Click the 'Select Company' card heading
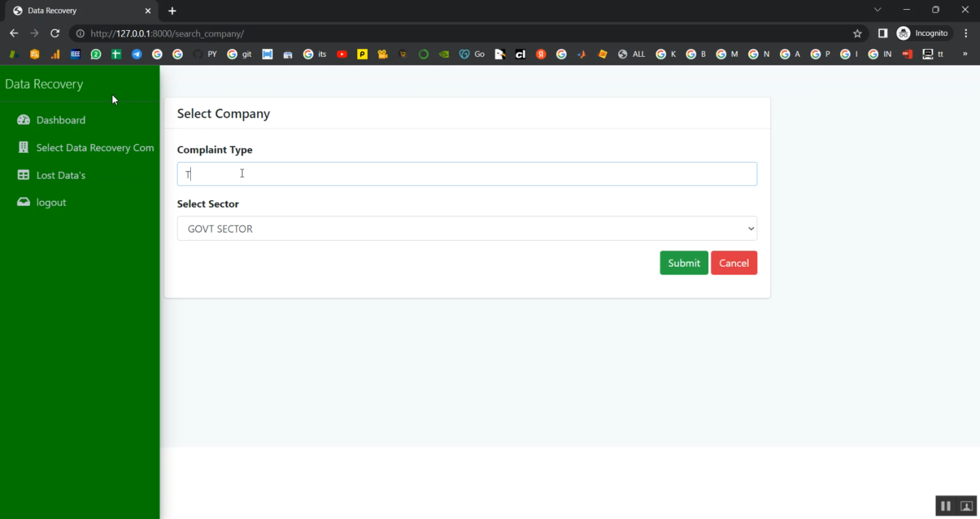Screen dimensions: 980x519 pyautogui.click(x=223, y=114)
